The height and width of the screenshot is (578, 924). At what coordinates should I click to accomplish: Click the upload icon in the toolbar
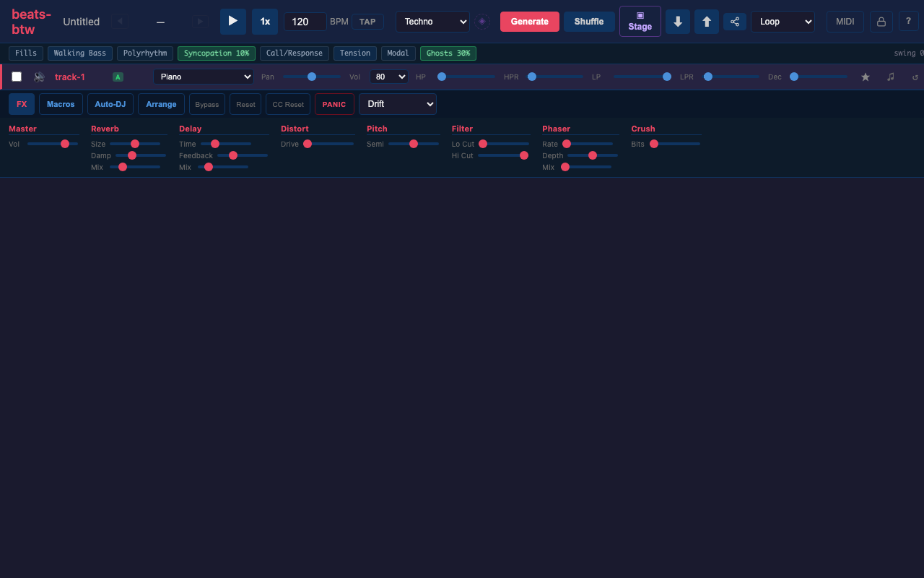point(706,21)
